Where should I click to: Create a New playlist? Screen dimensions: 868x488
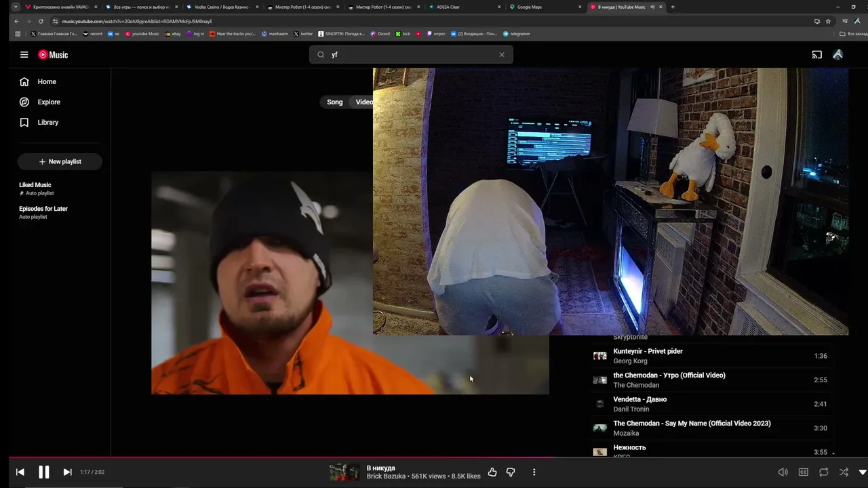coord(60,162)
